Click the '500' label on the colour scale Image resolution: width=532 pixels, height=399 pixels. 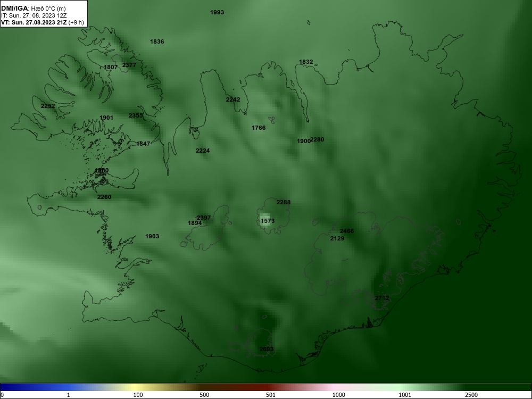point(205,395)
